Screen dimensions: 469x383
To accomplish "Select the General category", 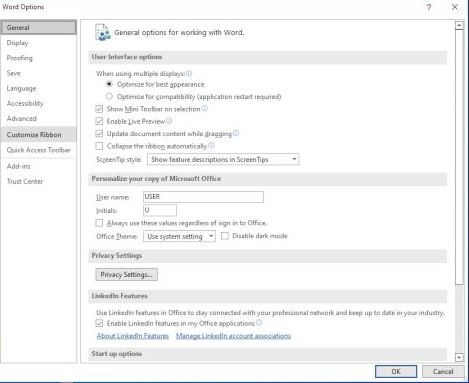I will 38,27.
